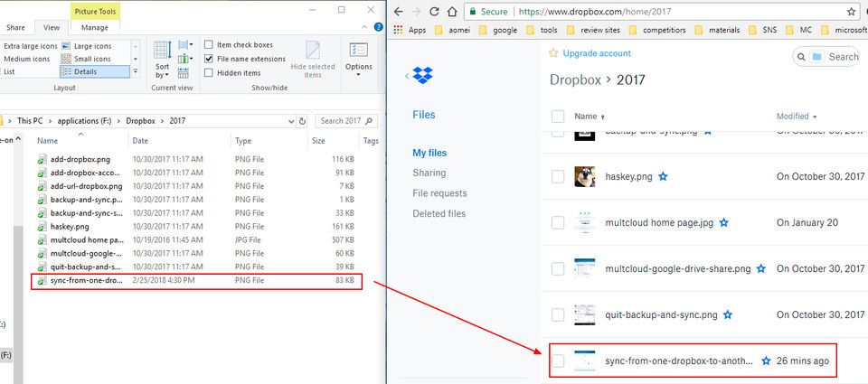Star the sync-from-one-dropbox file
Viewport: 868px width, 384px height.
coord(766,361)
